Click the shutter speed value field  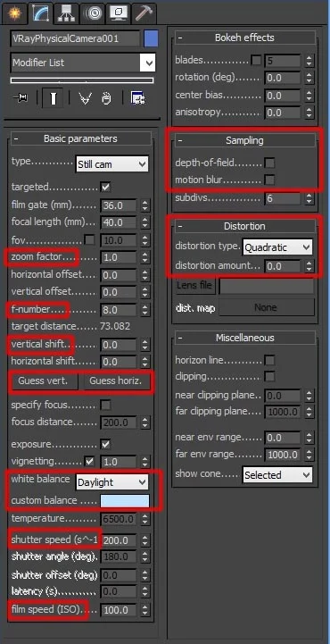click(x=119, y=541)
